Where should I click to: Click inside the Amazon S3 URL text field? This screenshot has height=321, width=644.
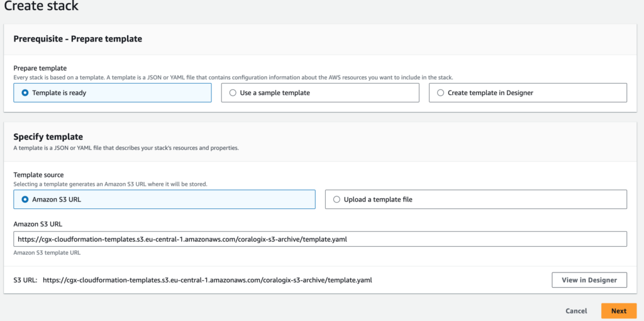tap(320, 239)
